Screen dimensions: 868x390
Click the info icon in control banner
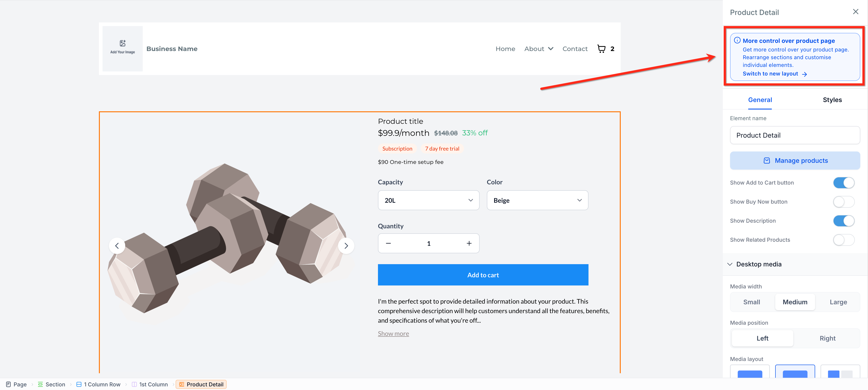click(737, 40)
